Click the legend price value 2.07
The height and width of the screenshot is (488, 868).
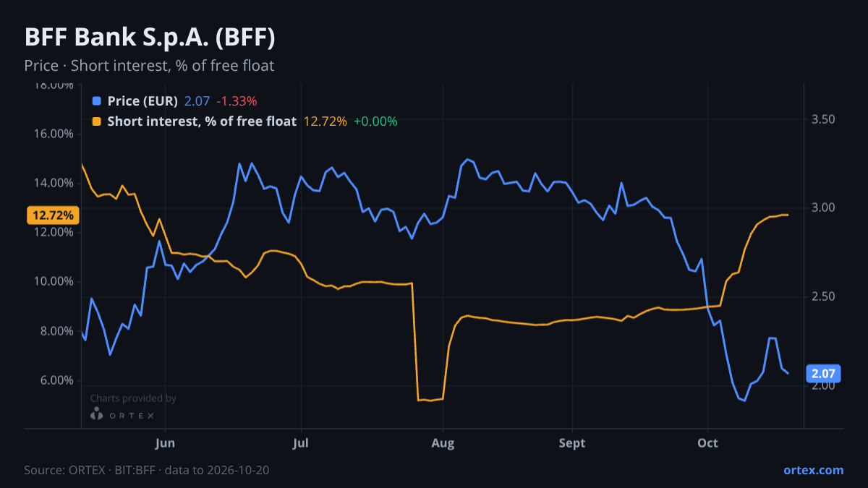[197, 100]
